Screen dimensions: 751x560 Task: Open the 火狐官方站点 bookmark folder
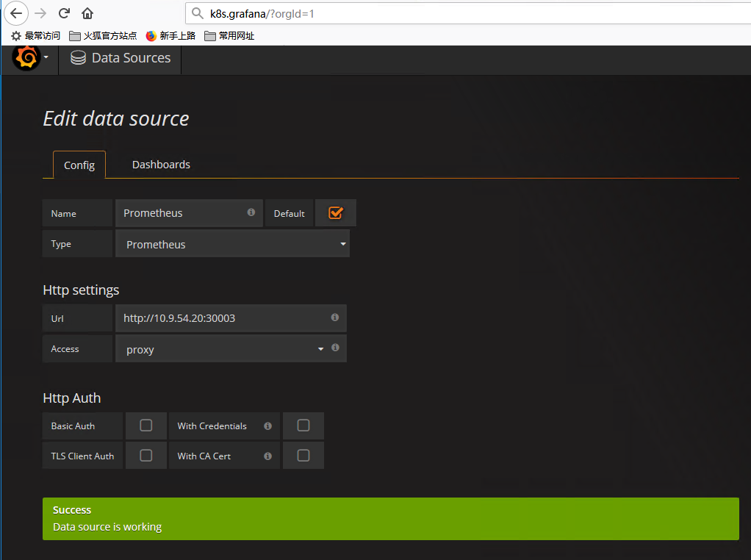point(103,36)
